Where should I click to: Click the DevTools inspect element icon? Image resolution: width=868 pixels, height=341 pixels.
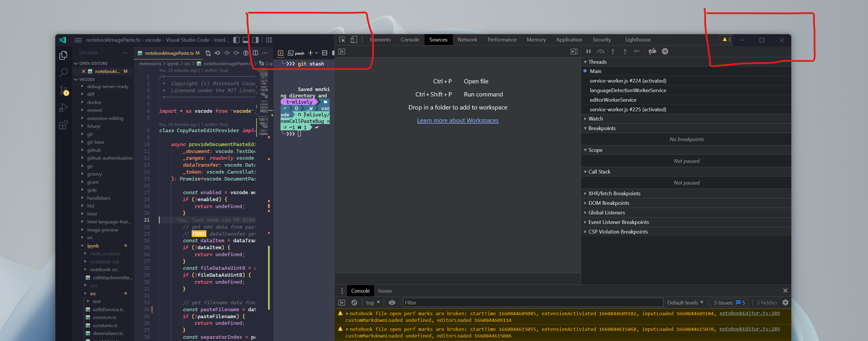[x=342, y=40]
